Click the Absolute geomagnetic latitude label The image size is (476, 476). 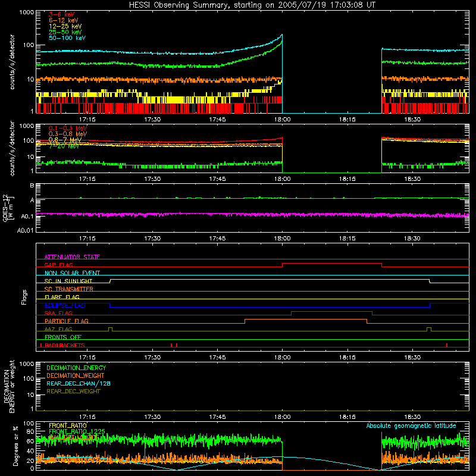[x=411, y=425]
